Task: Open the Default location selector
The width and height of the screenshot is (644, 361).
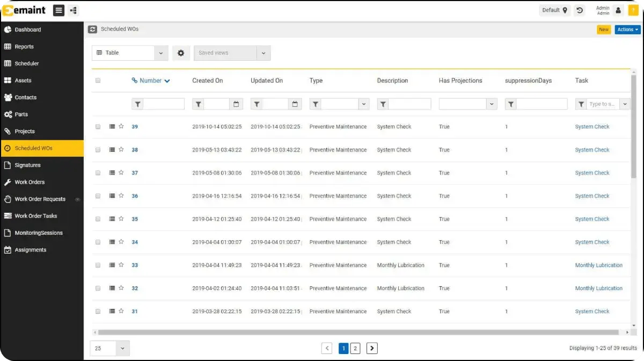Action: 554,10
